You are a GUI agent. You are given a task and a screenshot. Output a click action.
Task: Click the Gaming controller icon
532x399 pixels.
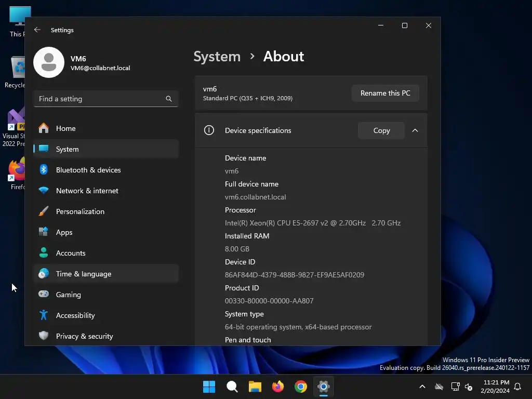[x=44, y=294]
